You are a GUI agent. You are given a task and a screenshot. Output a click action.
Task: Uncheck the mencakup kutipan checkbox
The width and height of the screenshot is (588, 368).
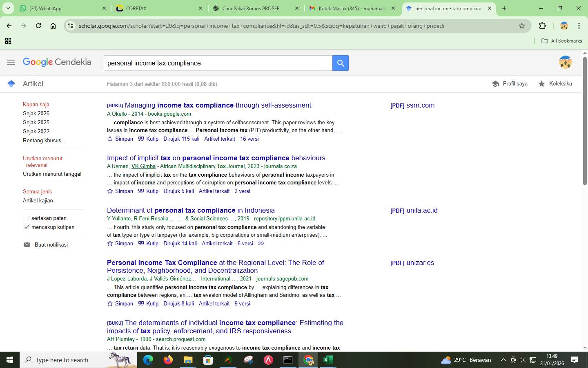tap(27, 227)
